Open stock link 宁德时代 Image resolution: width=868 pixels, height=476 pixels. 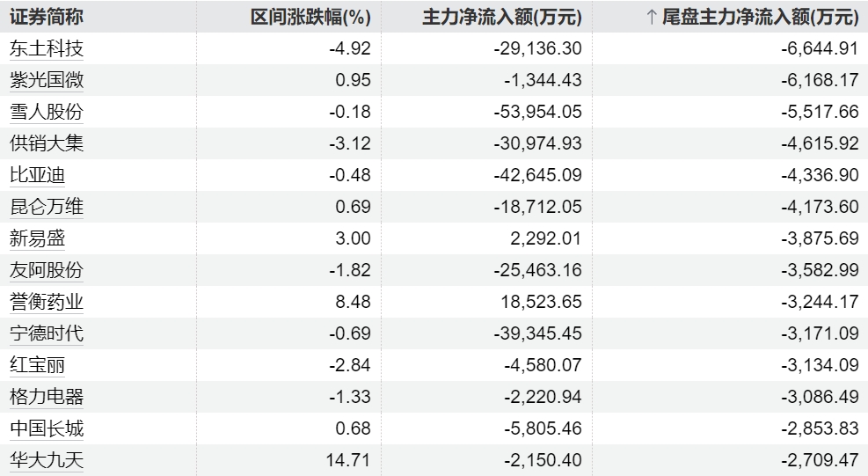pyautogui.click(x=47, y=333)
